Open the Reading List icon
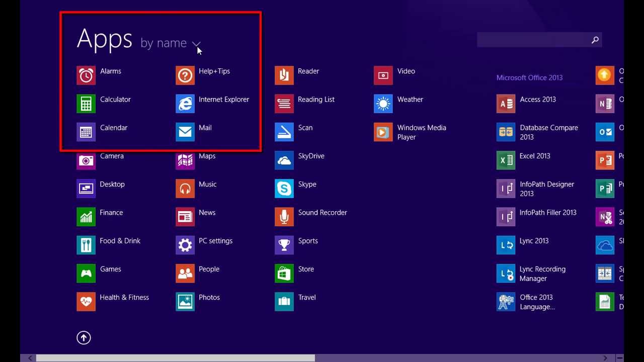The image size is (644, 362). point(284,104)
